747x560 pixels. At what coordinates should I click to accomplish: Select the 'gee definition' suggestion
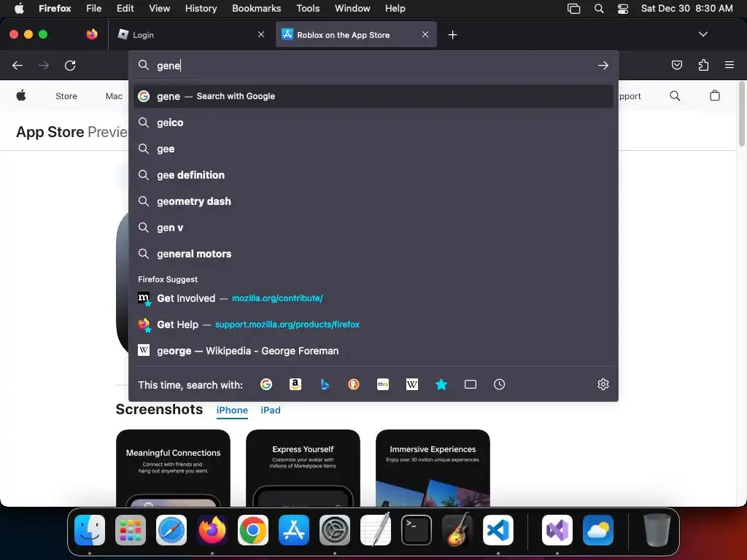(373, 175)
